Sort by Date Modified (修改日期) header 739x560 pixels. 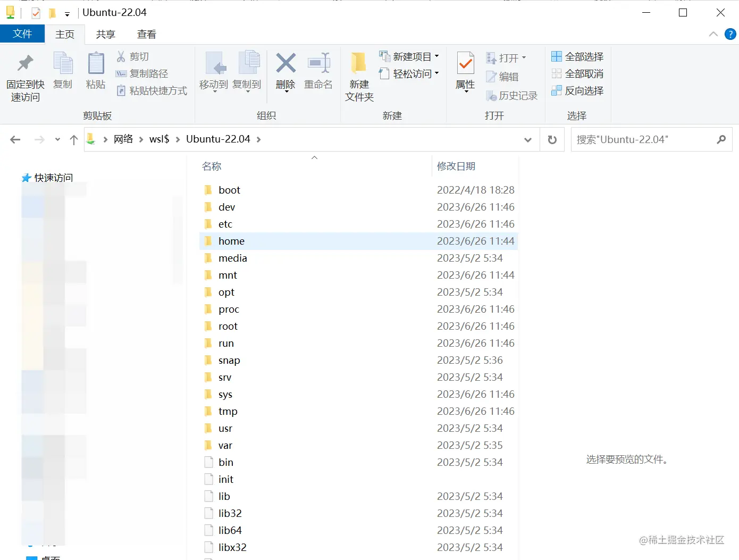pos(456,166)
